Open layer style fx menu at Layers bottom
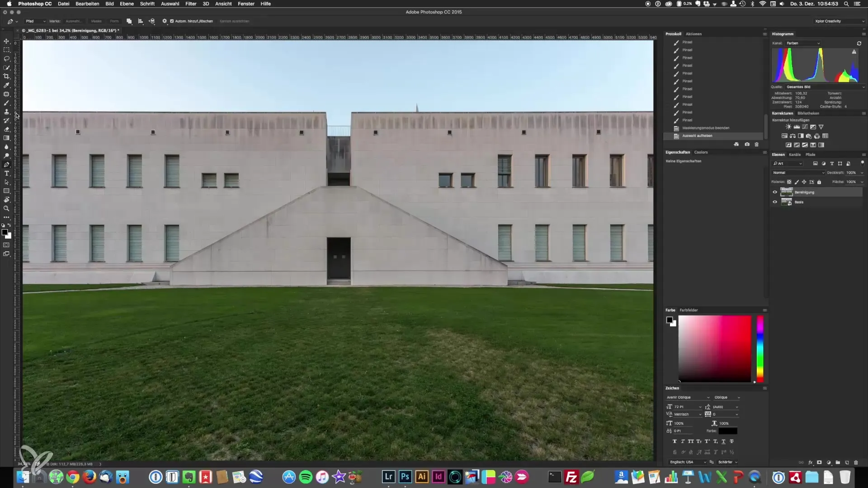The width and height of the screenshot is (868, 488). tap(811, 462)
